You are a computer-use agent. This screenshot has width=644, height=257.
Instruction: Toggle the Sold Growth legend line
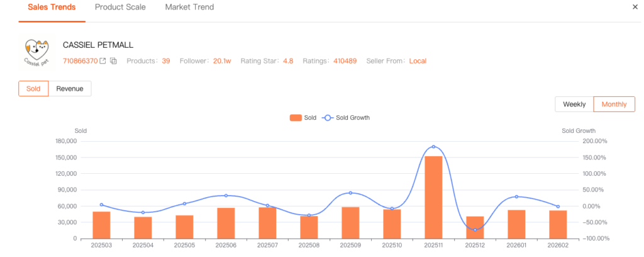[346, 118]
